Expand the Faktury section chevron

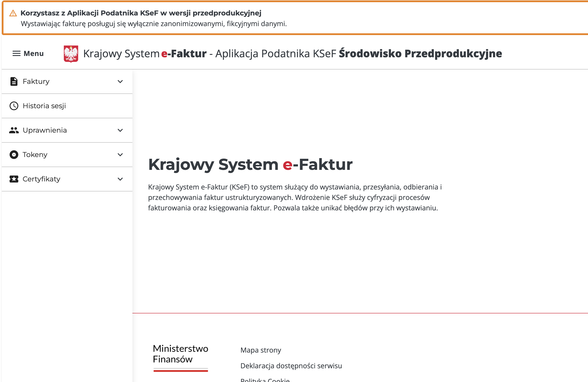pyautogui.click(x=120, y=81)
